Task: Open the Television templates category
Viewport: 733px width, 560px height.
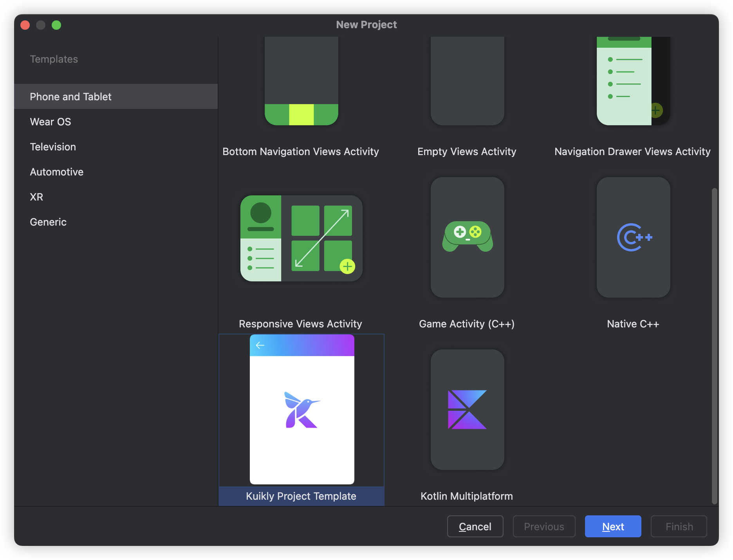Action: [x=53, y=147]
